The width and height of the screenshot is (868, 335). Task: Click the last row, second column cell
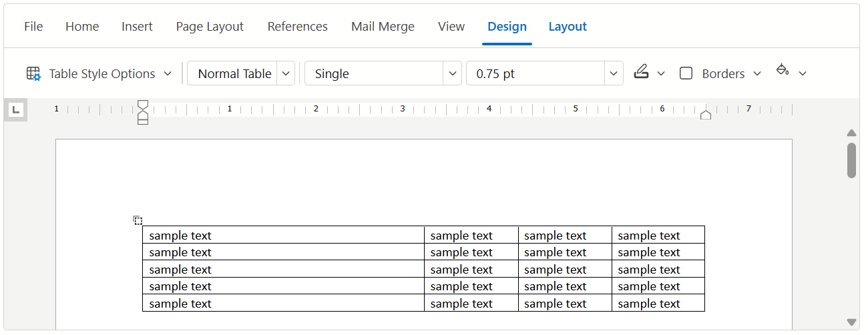pyautogui.click(x=471, y=303)
